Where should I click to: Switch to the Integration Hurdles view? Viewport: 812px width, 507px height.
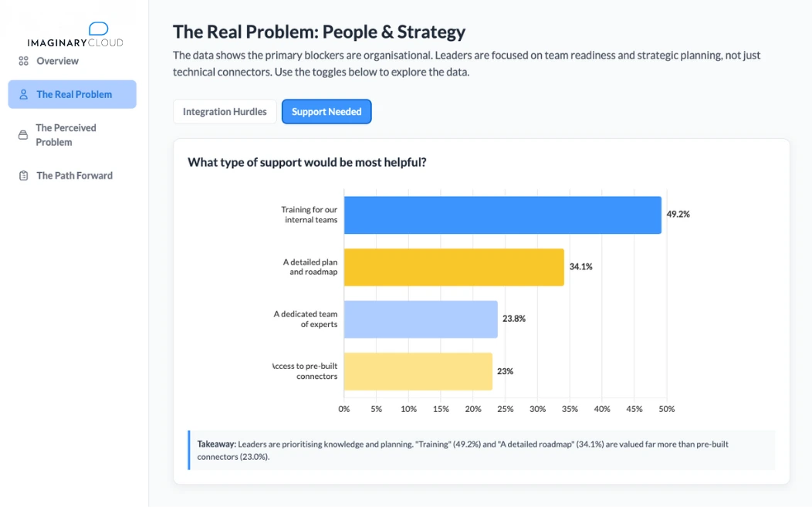(x=224, y=111)
